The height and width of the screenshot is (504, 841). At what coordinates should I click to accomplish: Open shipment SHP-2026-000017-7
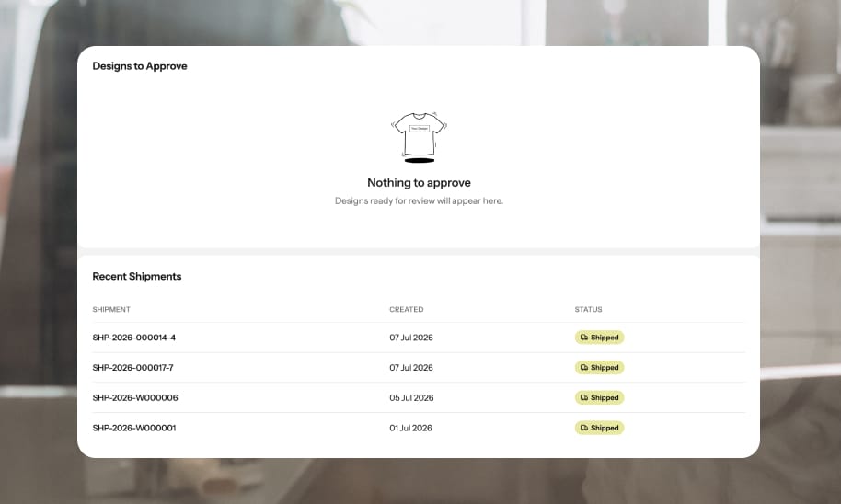(133, 367)
